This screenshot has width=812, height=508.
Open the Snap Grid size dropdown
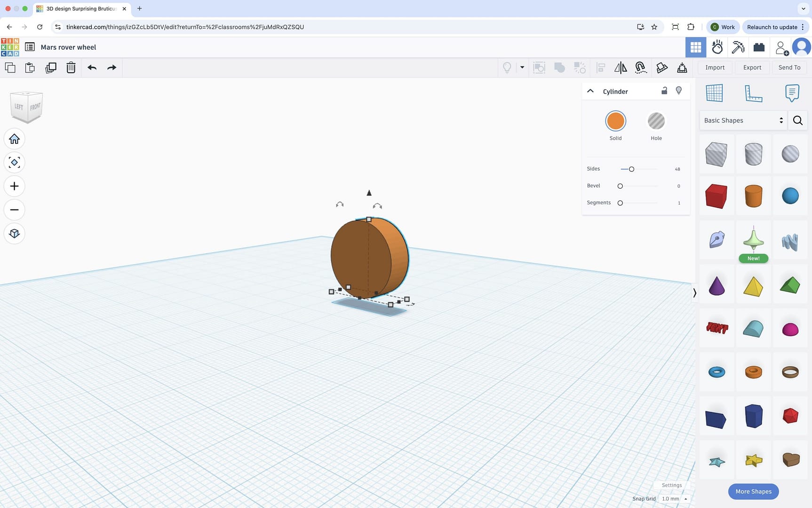[x=673, y=499]
